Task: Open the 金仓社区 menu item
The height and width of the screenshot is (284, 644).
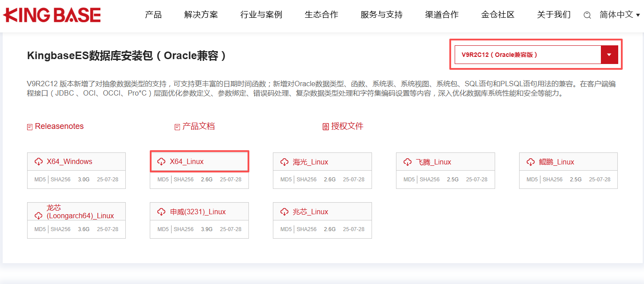Action: pos(498,15)
